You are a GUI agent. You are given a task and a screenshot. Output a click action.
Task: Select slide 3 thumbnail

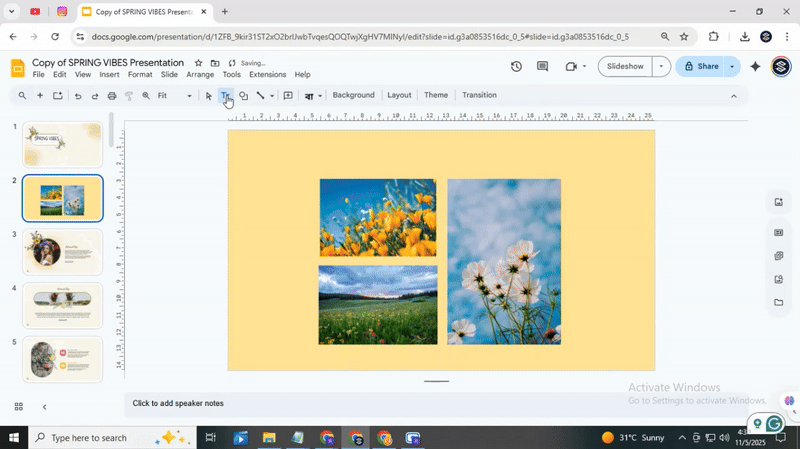tap(62, 252)
